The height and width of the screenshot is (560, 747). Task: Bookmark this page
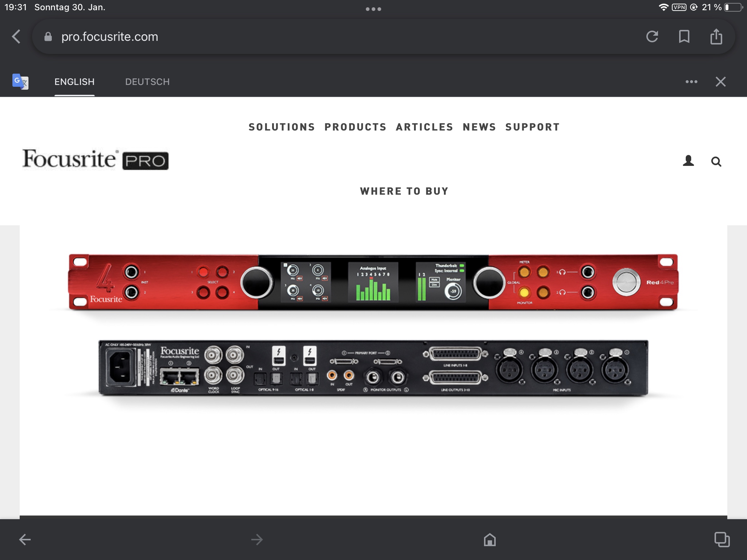[684, 36]
